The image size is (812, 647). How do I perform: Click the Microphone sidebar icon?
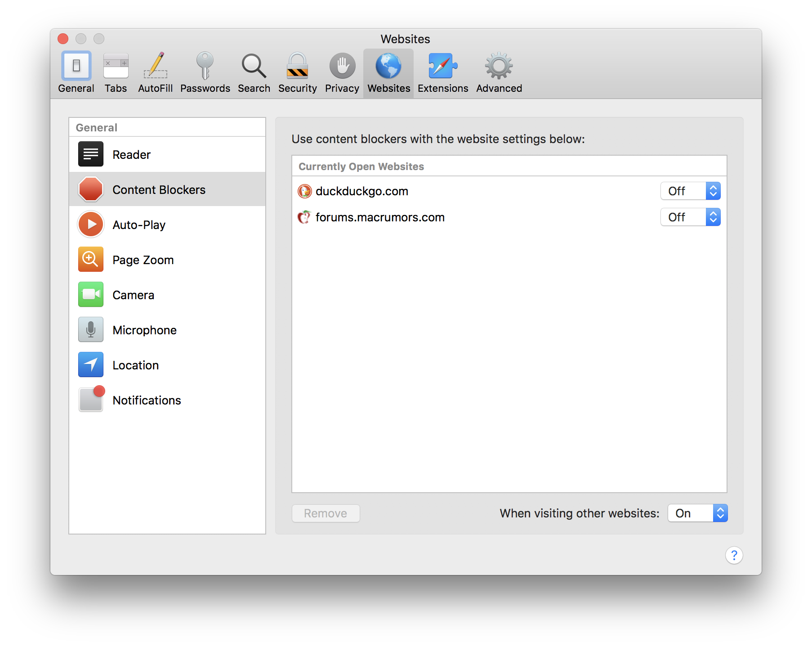pos(91,330)
